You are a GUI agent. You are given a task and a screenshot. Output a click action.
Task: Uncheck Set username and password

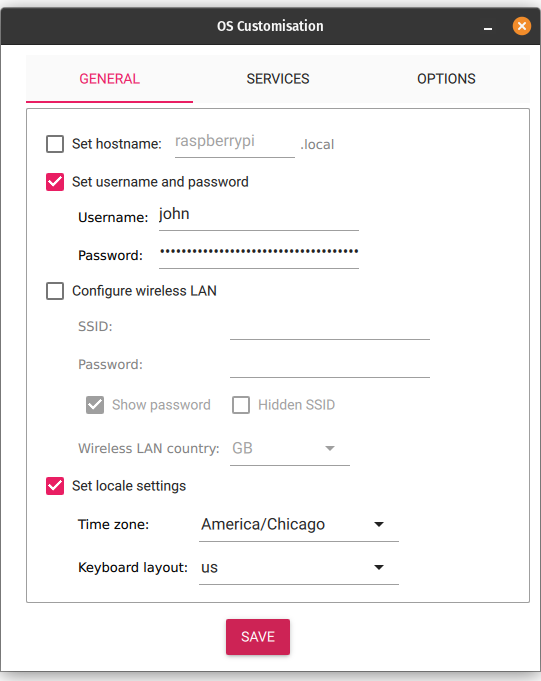(x=55, y=182)
